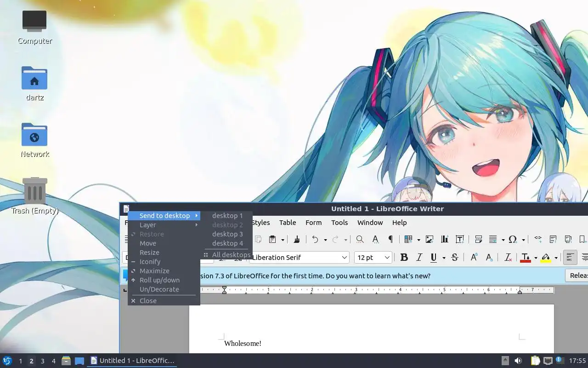Toggle Italic formatting

coord(419,258)
